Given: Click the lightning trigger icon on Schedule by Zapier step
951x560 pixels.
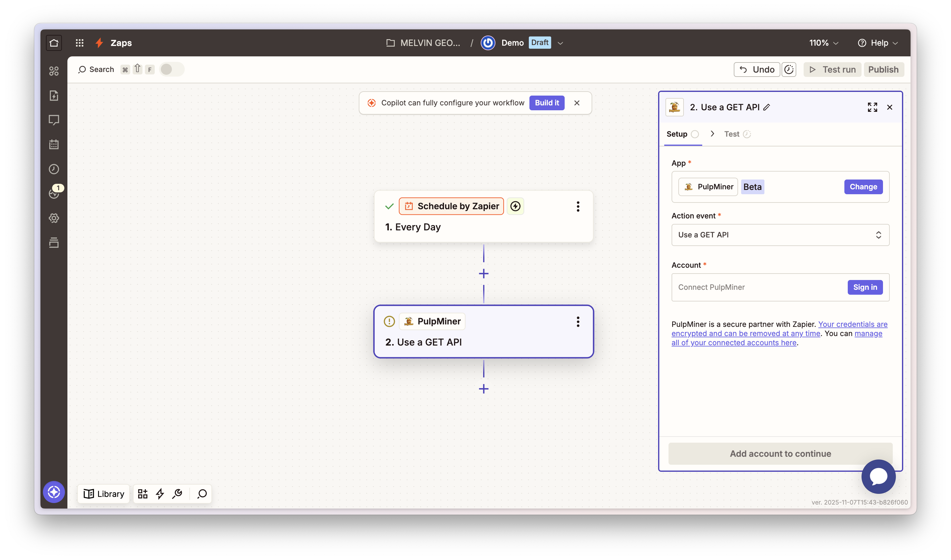Looking at the screenshot, I should point(516,206).
